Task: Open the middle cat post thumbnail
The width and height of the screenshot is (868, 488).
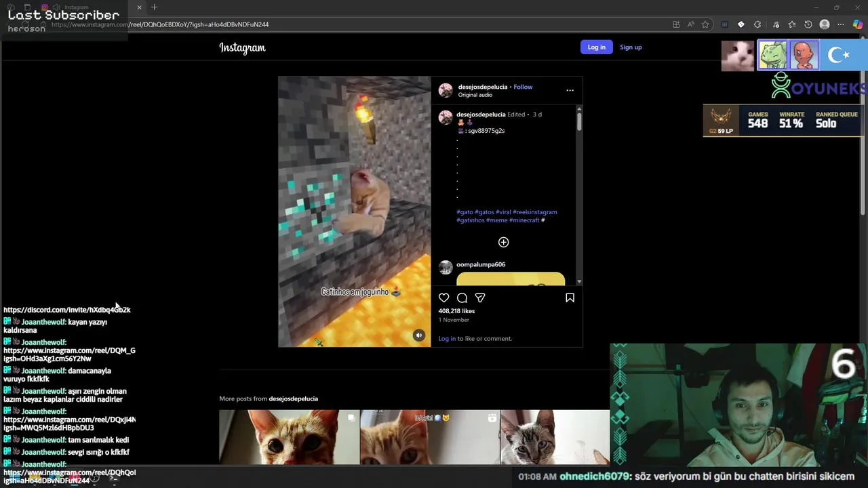Action: [430, 437]
